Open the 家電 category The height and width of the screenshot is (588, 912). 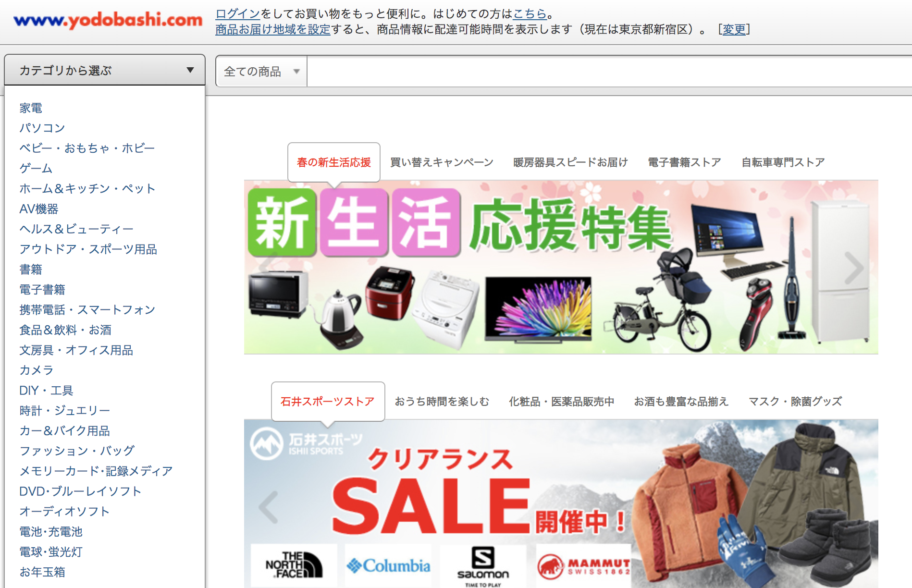click(31, 108)
